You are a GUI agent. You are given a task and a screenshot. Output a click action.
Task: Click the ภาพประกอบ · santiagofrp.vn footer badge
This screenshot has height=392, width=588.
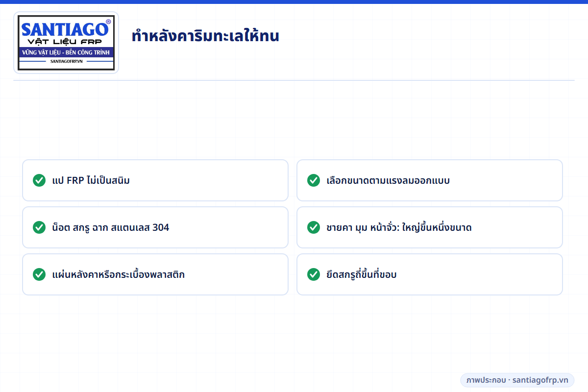[x=517, y=380]
